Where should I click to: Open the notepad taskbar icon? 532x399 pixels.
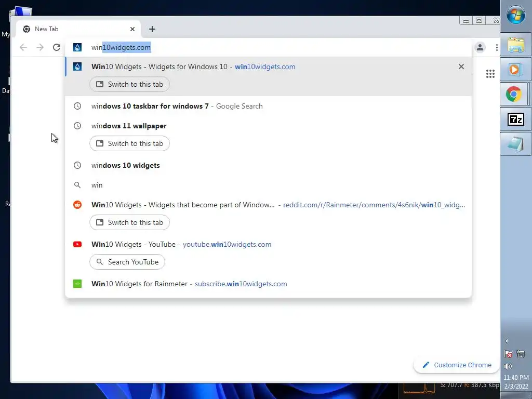click(516, 144)
